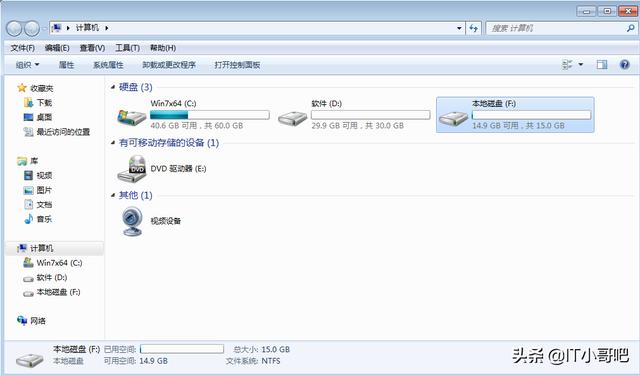This screenshot has height=375, width=640.
Task: Click the 图片 library icon
Action: tap(28, 190)
